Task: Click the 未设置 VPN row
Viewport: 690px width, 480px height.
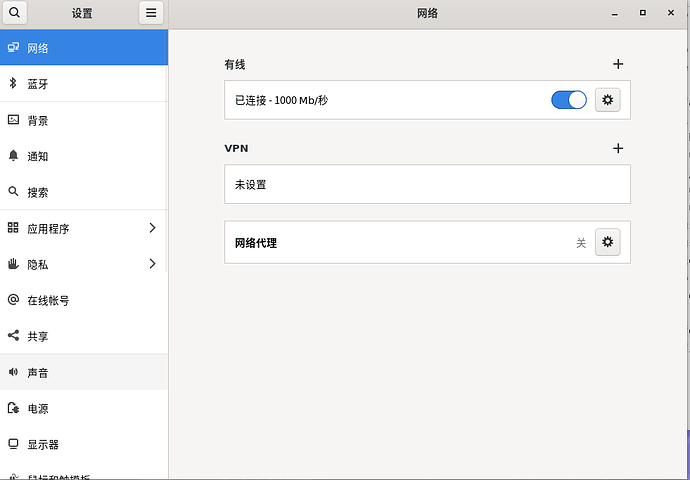Action: click(427, 184)
